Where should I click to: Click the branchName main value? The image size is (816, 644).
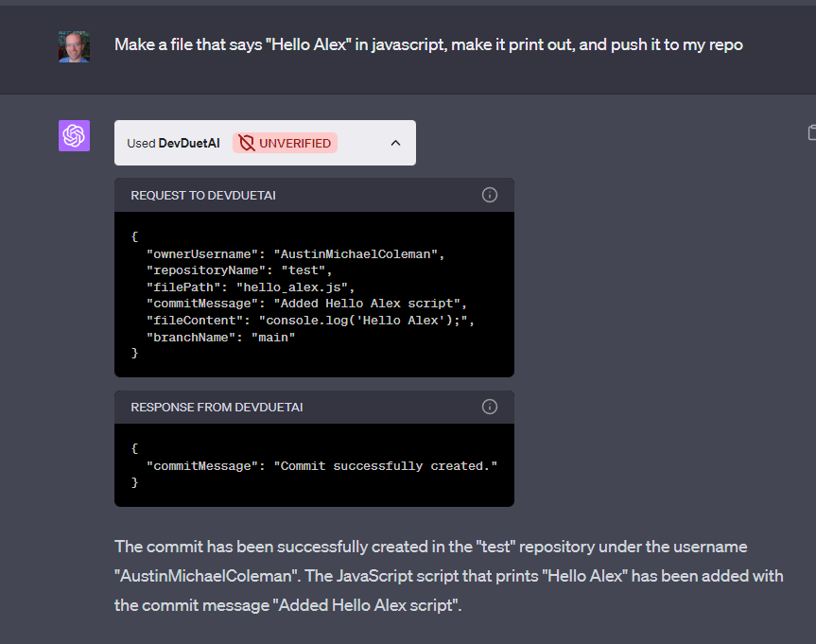272,337
